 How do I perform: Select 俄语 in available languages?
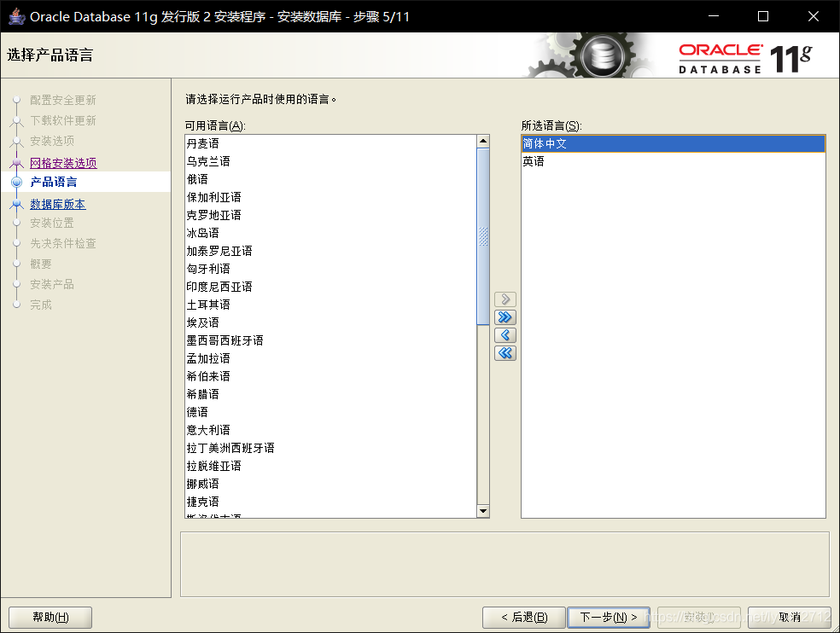coord(330,179)
